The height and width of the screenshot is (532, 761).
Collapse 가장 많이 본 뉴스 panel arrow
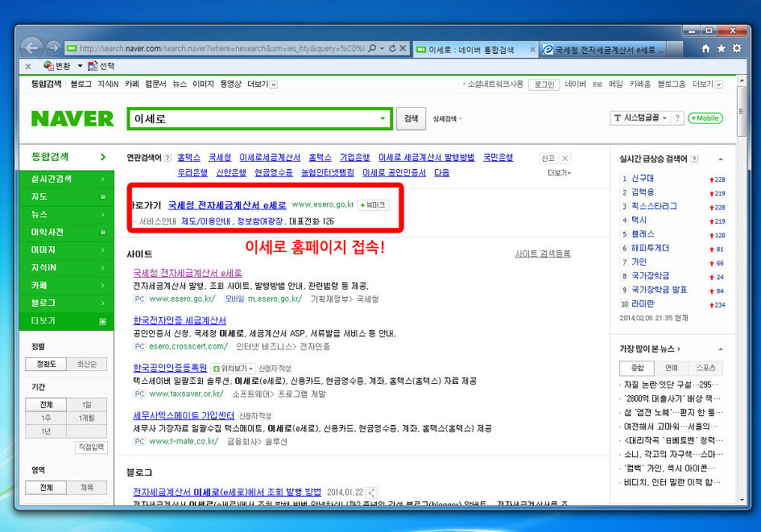click(721, 348)
